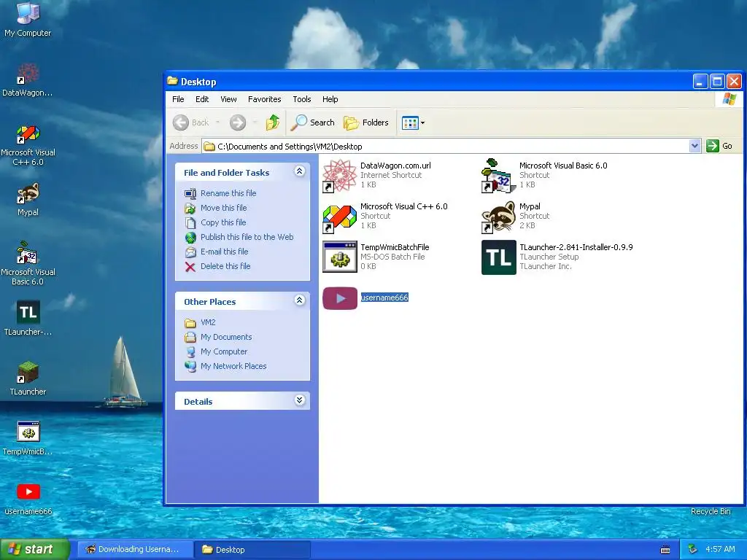Open Back history dropdown arrow

[x=217, y=122]
